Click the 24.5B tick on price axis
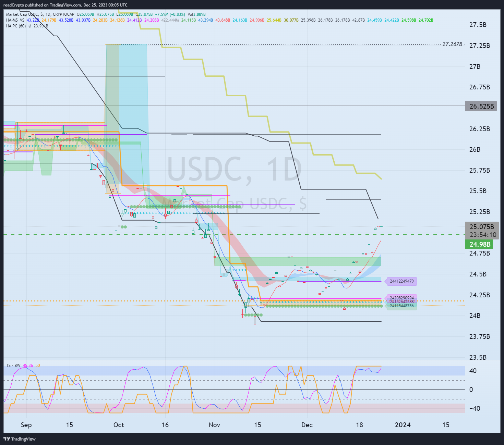 [x=478, y=274]
